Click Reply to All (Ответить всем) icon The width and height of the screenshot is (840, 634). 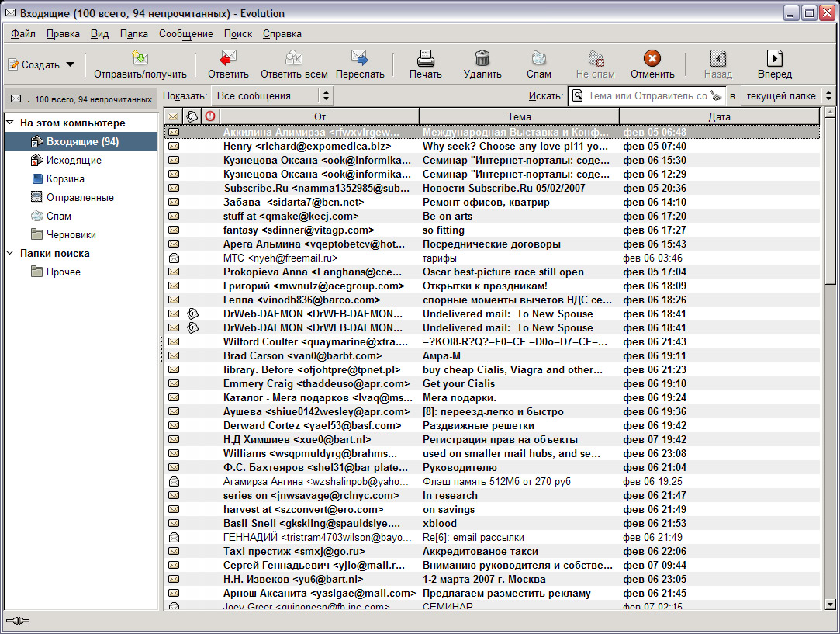(x=294, y=57)
